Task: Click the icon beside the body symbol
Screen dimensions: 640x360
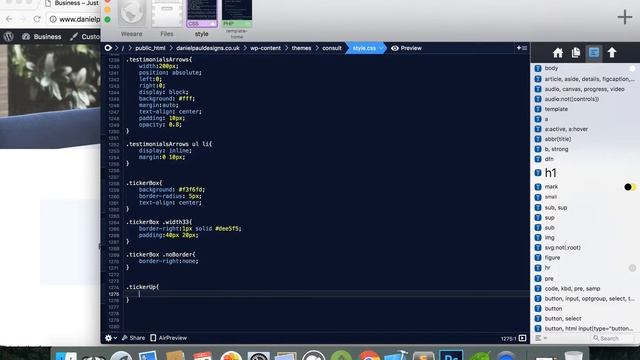Action: pos(538,68)
